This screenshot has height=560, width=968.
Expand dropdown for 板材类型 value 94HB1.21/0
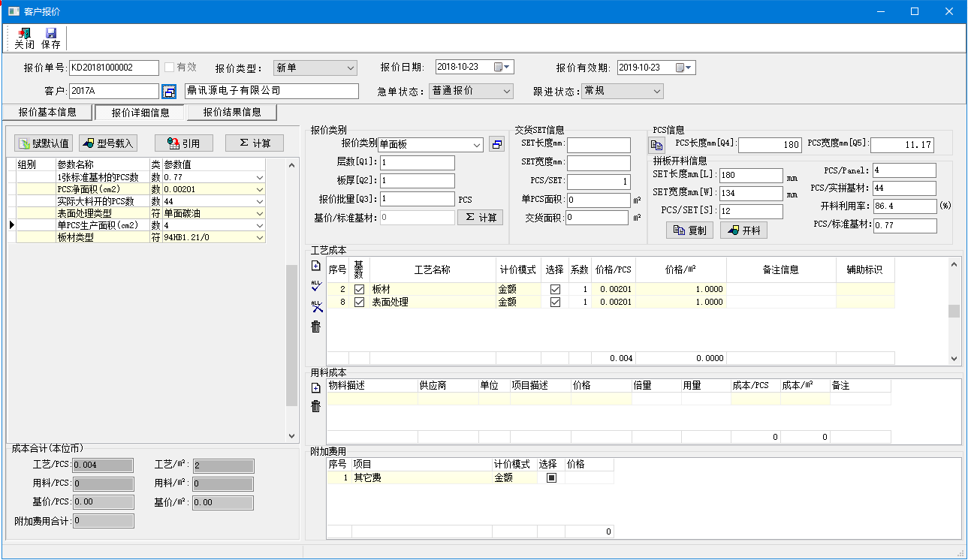click(260, 238)
